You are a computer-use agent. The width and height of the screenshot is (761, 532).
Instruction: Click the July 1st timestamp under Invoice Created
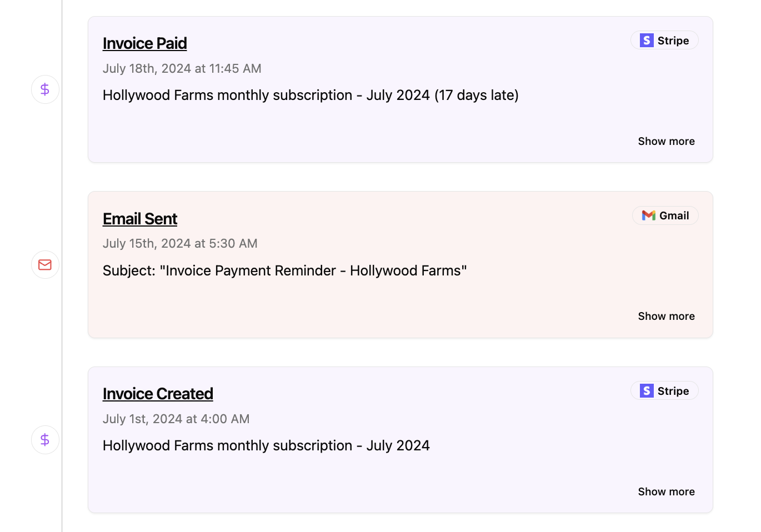176,419
